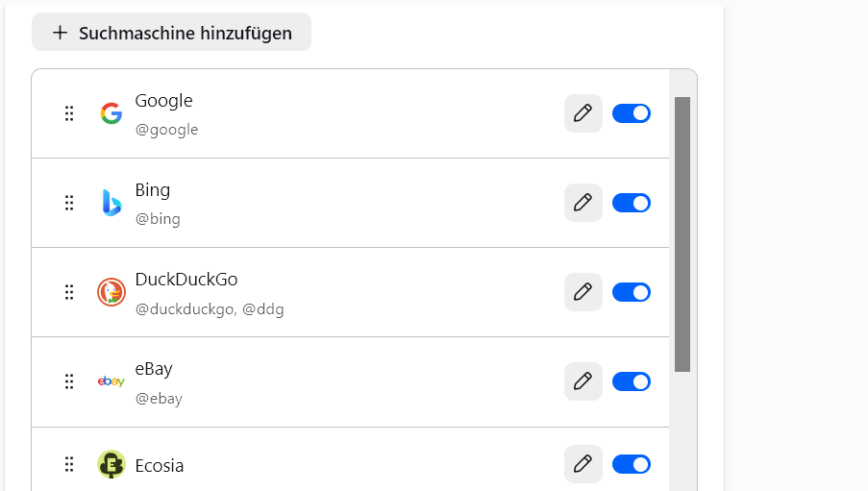Click the eBay logo in the list

tap(112, 381)
